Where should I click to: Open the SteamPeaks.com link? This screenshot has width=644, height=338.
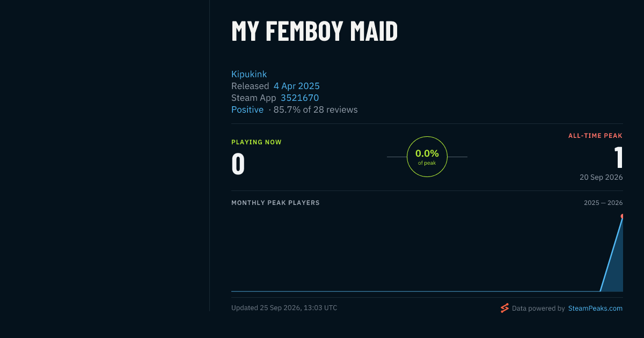click(595, 308)
